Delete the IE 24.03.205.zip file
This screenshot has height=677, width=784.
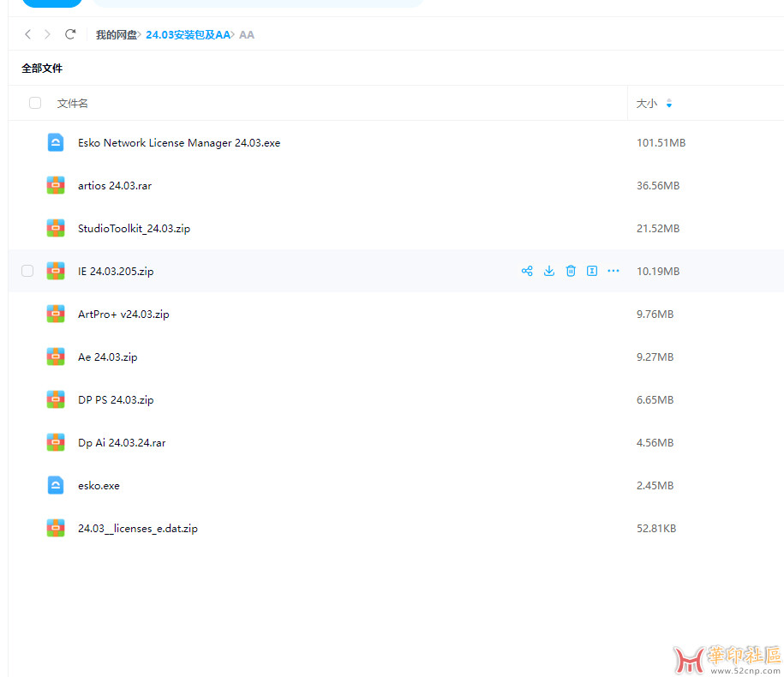tap(571, 271)
